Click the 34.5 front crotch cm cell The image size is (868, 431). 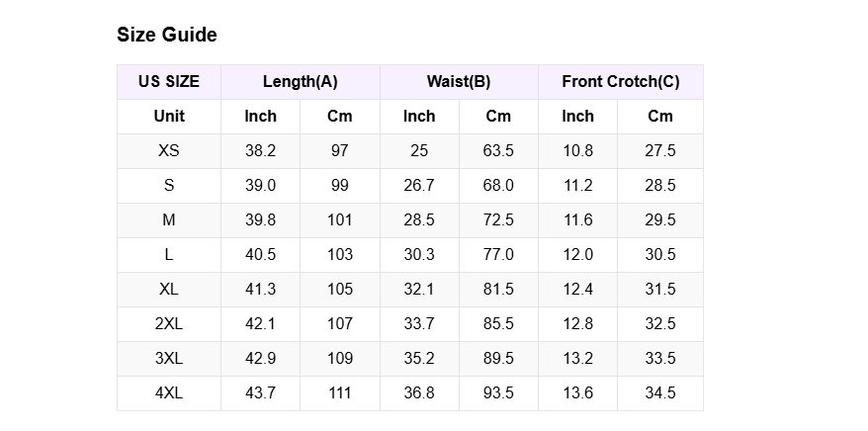[659, 393]
